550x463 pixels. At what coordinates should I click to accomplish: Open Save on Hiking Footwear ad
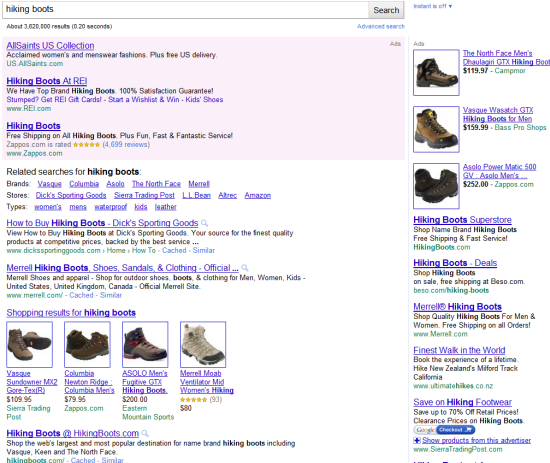tap(462, 402)
